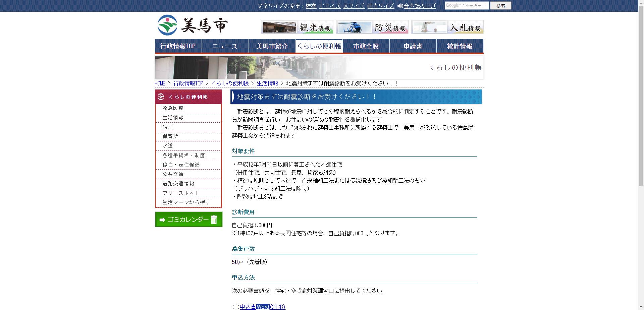644x310 pixels.
Task: Click the emblem icon in the くらしの便利帳 sidebar header
Action: pyautogui.click(x=160, y=97)
